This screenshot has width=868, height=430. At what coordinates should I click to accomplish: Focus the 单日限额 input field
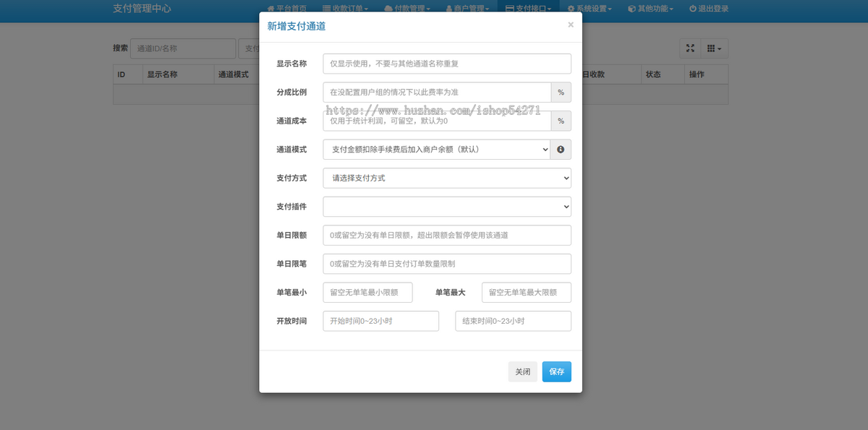tap(447, 236)
